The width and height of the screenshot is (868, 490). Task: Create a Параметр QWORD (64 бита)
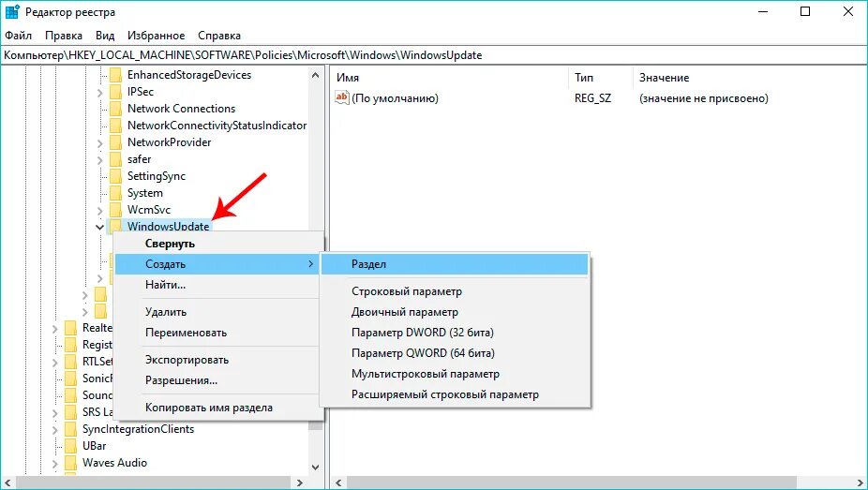455,353
